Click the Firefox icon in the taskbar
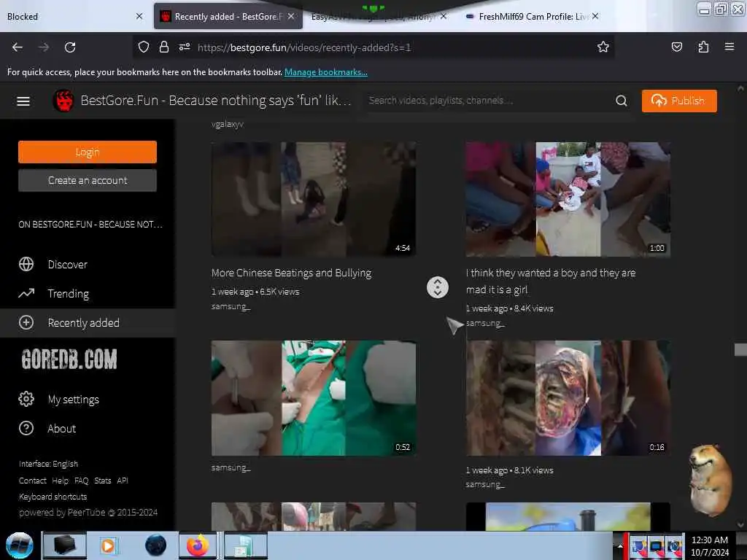The image size is (747, 560). (x=197, y=545)
